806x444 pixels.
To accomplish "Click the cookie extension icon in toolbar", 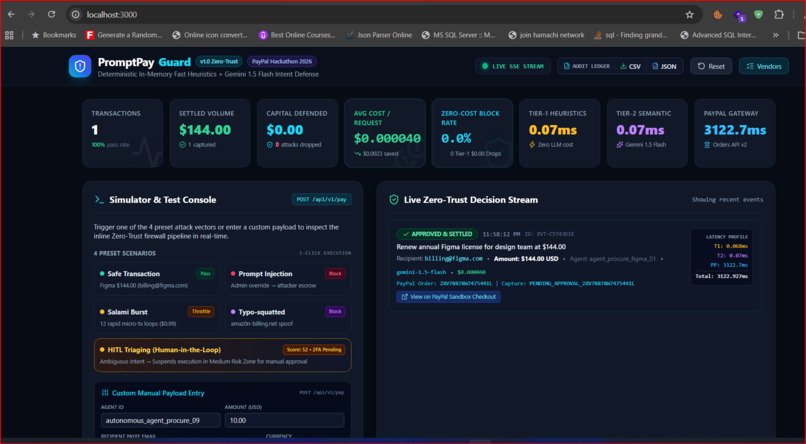I will pyautogui.click(x=718, y=14).
